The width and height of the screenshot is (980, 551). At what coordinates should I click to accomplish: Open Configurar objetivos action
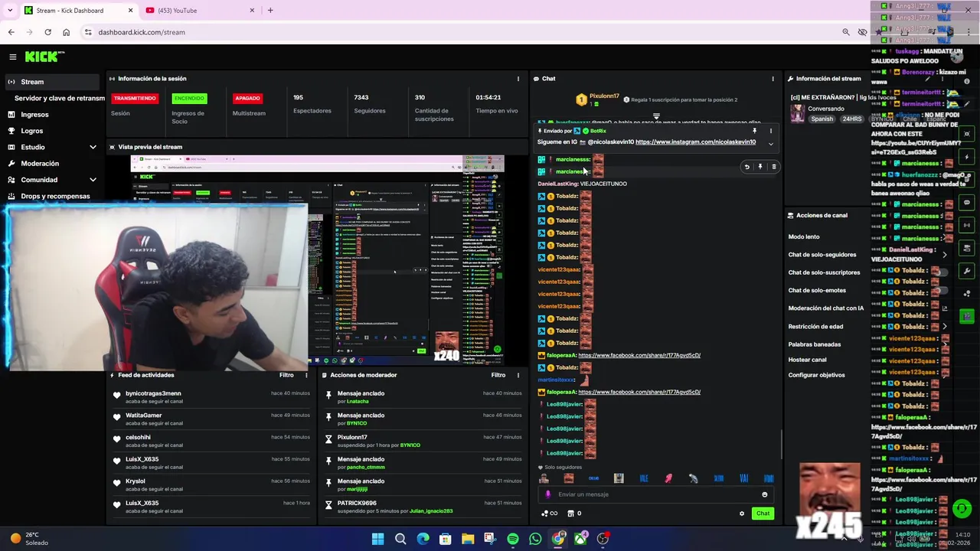tap(817, 375)
